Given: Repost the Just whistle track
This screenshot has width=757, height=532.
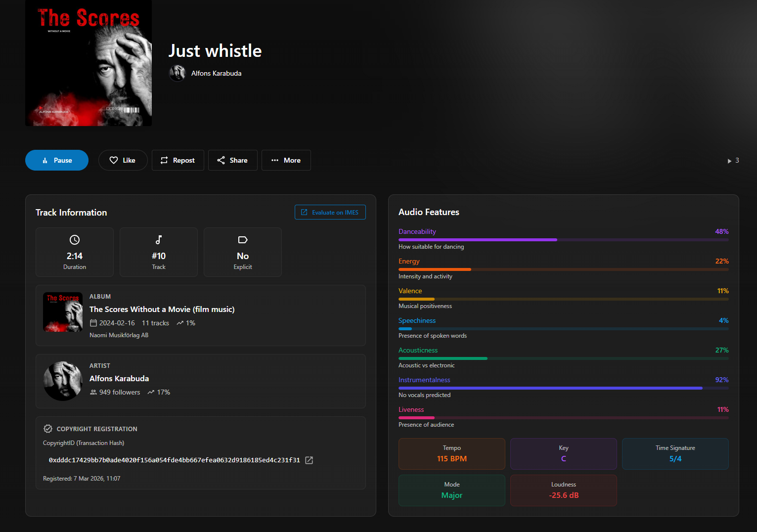Looking at the screenshot, I should point(178,160).
